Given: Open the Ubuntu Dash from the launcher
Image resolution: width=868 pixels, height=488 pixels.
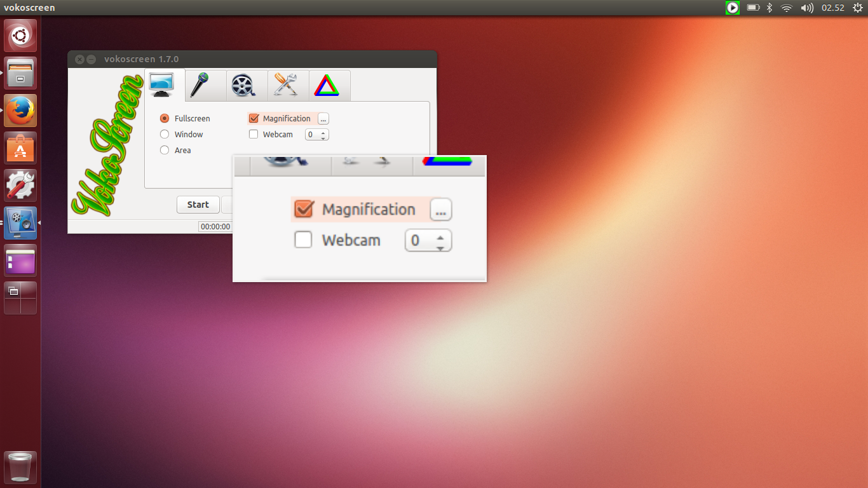Looking at the screenshot, I should [20, 36].
